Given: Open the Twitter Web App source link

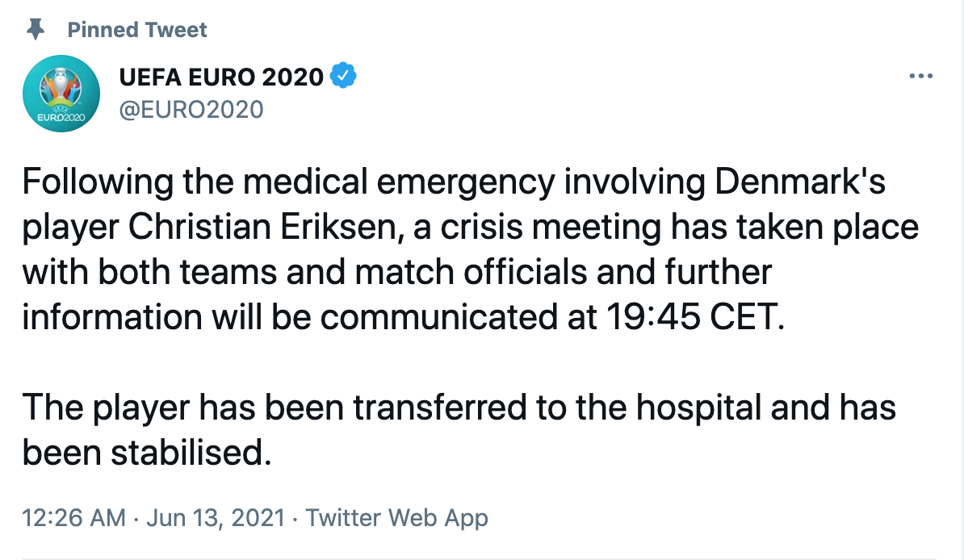Looking at the screenshot, I should (x=397, y=517).
